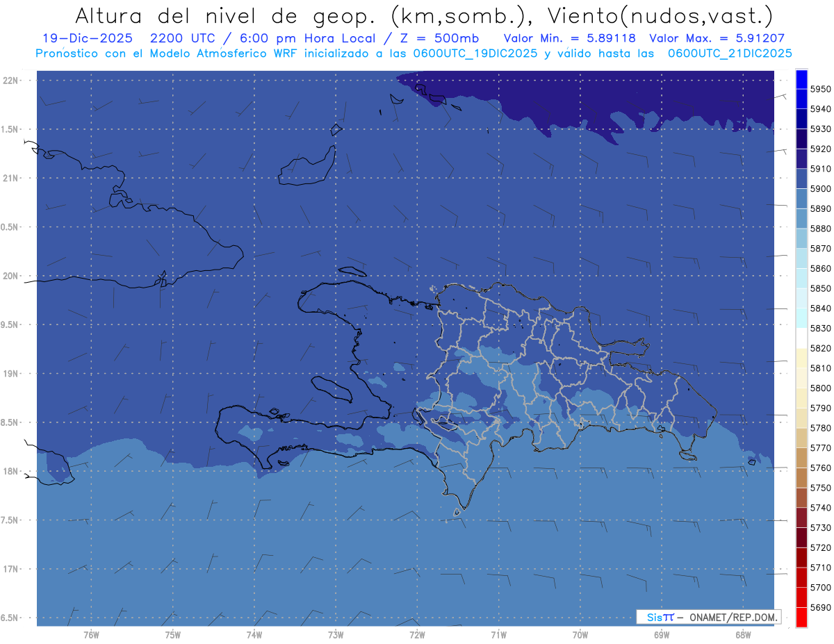Click the '20N' latitude label

[11, 276]
